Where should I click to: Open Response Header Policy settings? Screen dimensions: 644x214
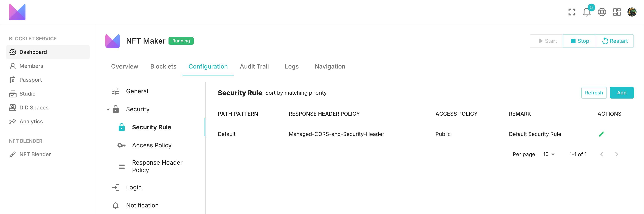tap(157, 166)
